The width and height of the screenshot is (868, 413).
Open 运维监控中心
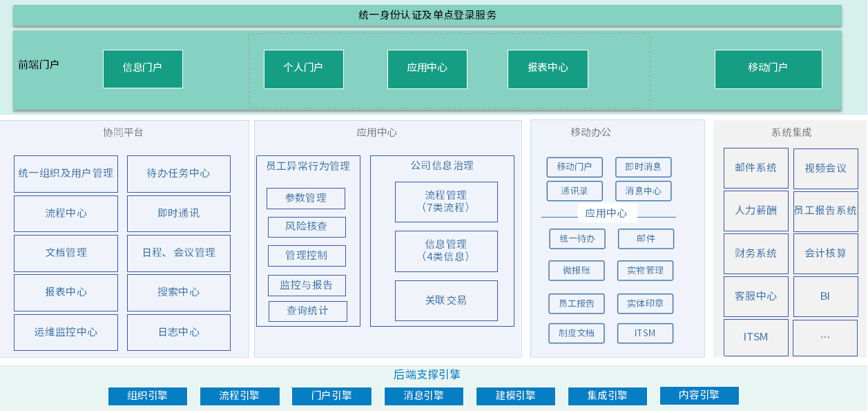coord(66,333)
